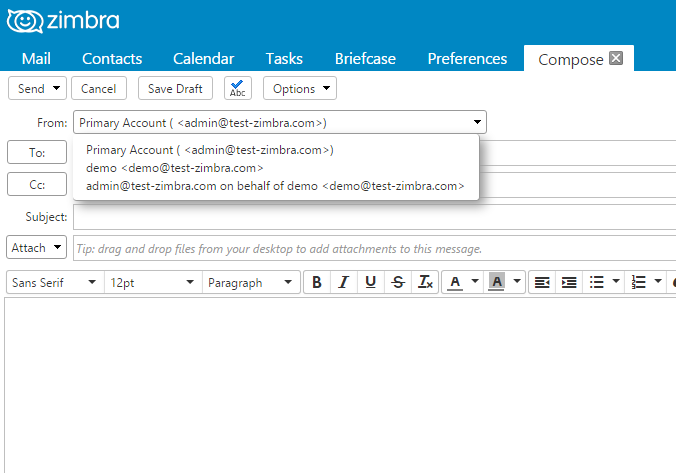Increase indent of the paragraph
676x473 pixels.
[x=569, y=282]
